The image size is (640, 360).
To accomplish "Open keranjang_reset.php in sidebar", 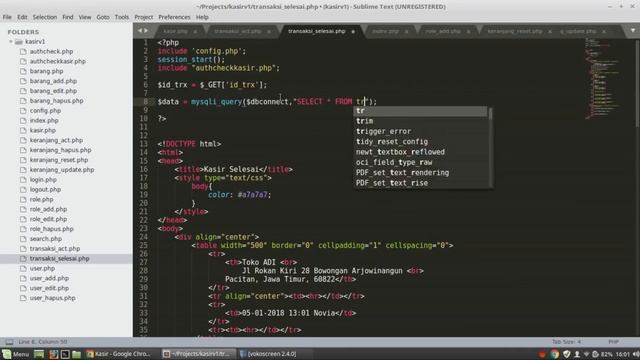I will coord(59,160).
